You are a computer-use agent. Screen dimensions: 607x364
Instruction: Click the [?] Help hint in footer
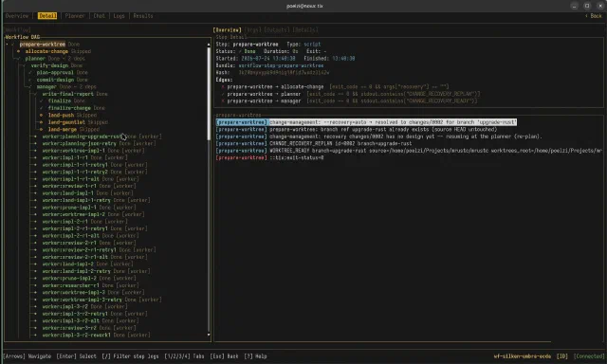click(255, 356)
